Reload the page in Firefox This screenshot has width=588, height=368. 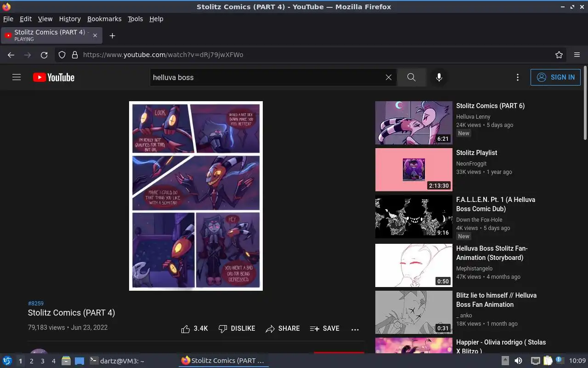click(44, 55)
